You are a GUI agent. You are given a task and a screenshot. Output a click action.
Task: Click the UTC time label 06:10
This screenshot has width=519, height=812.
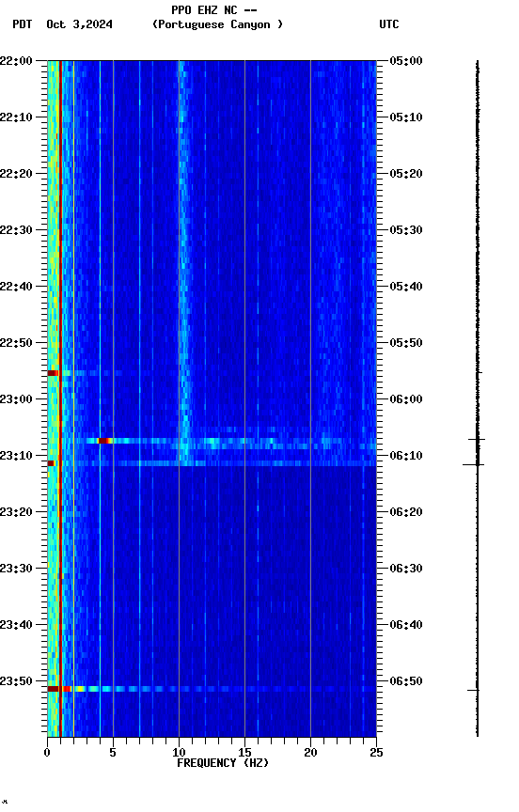406,456
